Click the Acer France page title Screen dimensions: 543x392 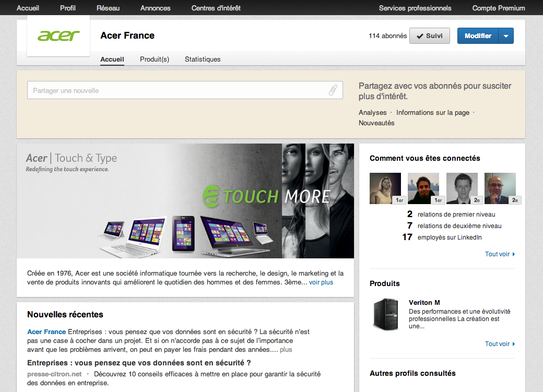tap(127, 35)
